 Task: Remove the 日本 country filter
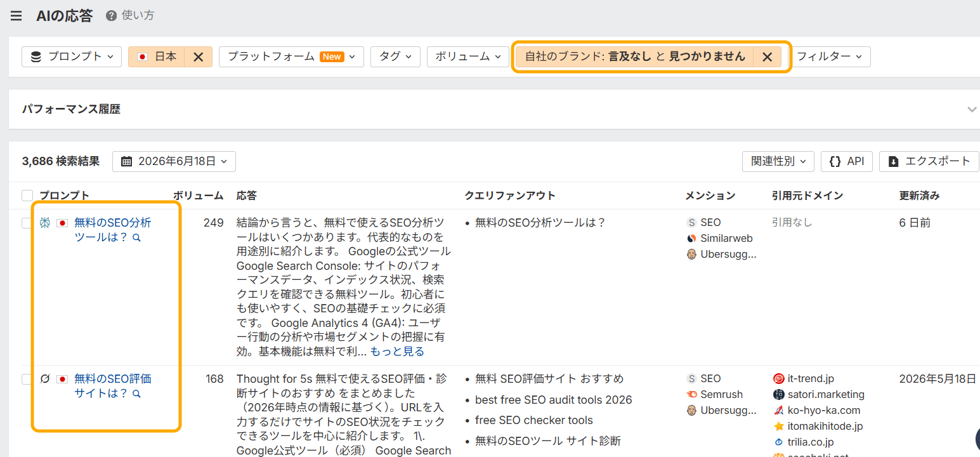198,56
